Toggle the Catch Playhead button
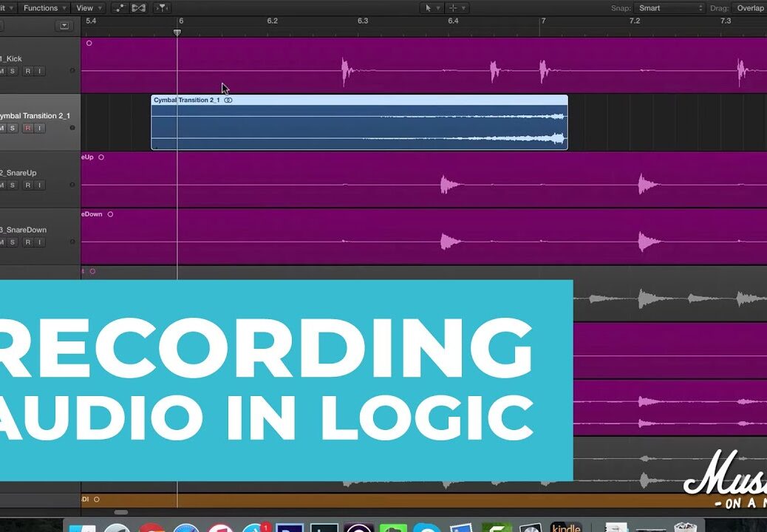This screenshot has width=767, height=532. (161, 8)
